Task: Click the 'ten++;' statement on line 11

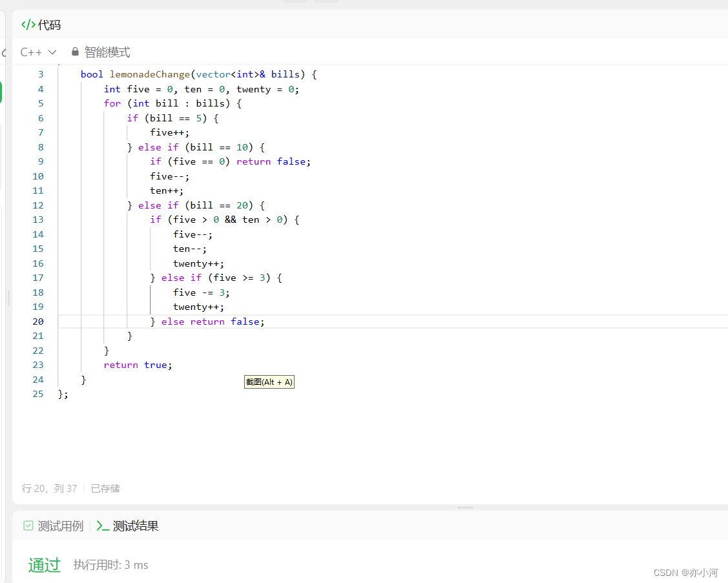Action: (x=167, y=190)
